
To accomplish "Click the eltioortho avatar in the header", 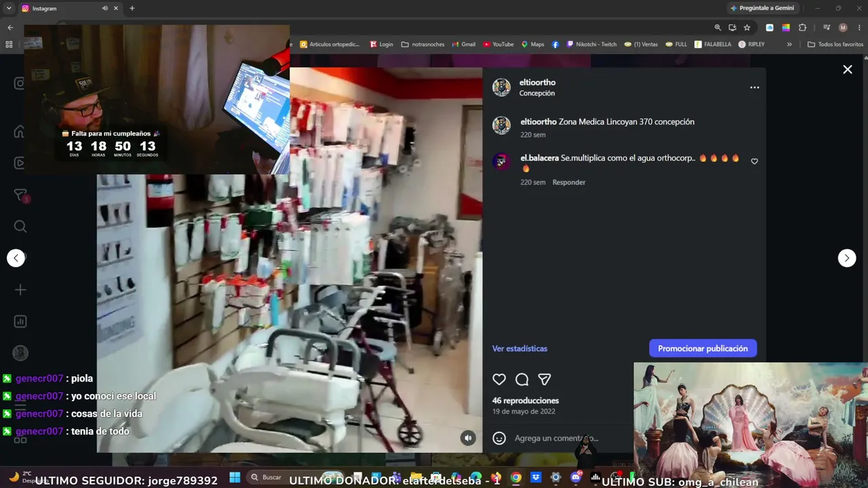I will click(x=501, y=87).
